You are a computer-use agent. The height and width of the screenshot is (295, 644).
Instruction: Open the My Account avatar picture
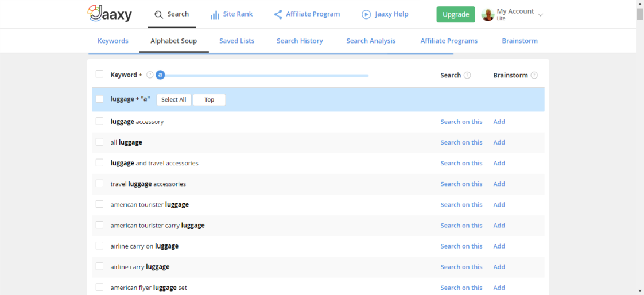[487, 14]
